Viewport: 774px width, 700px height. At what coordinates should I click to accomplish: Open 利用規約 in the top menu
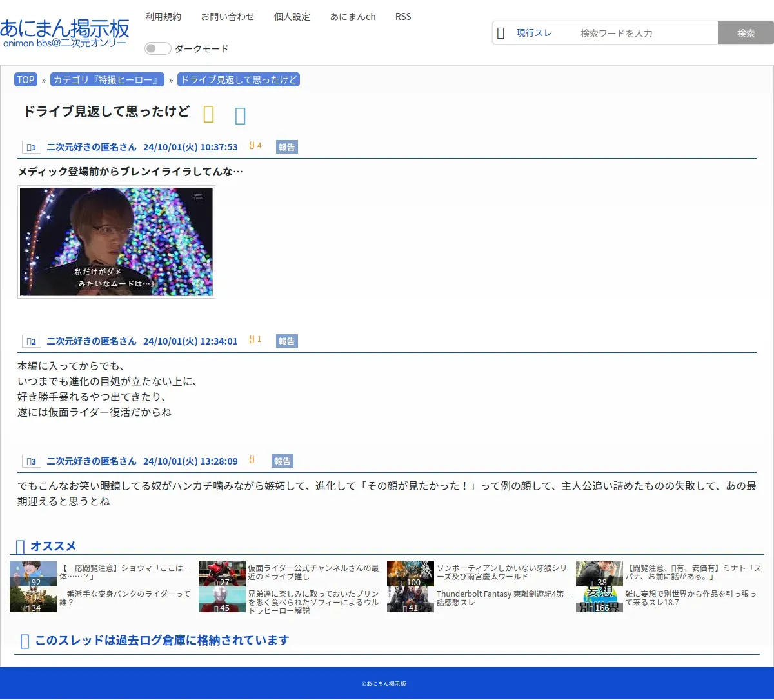(x=163, y=17)
